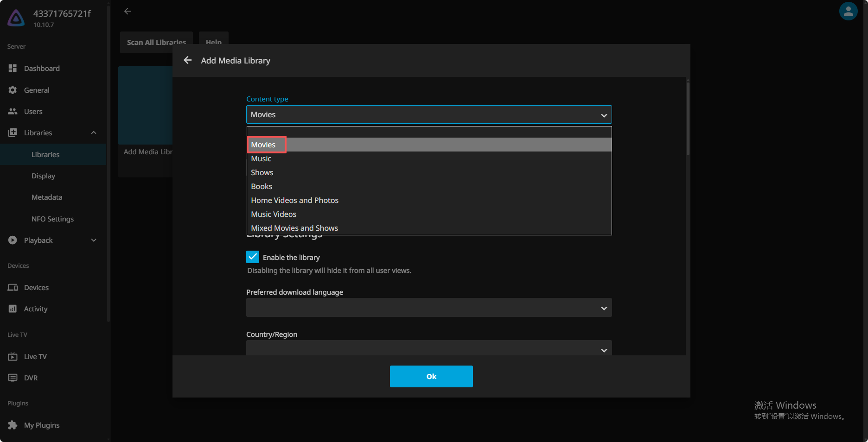
Task: Choose Shows content type option
Action: click(429, 172)
